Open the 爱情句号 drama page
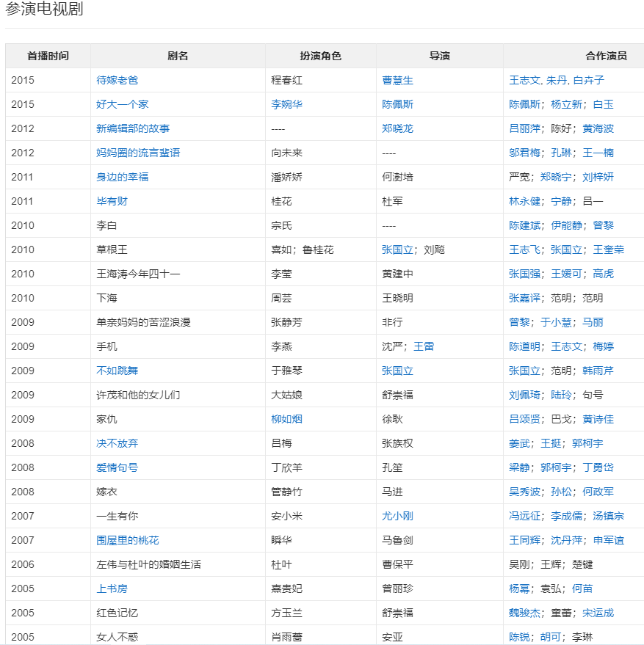Image resolution: width=644 pixels, height=645 pixels. 117,467
